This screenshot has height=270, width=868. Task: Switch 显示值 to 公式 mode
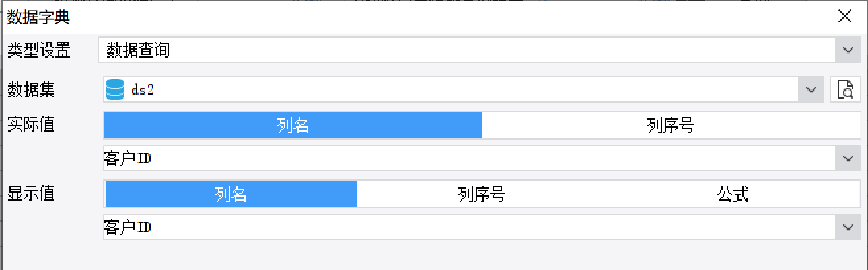click(733, 194)
